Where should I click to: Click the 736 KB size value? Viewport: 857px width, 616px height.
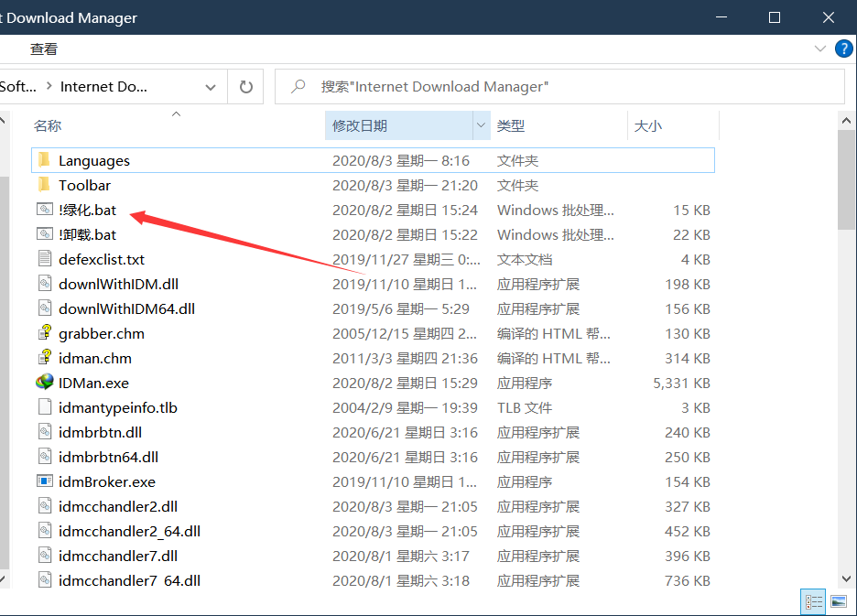[688, 580]
